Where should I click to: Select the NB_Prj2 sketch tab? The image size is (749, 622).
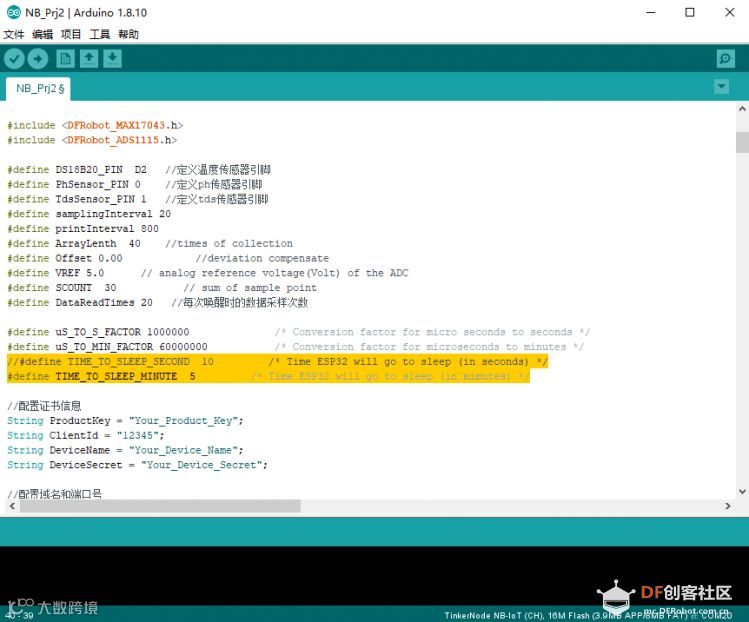[38, 89]
